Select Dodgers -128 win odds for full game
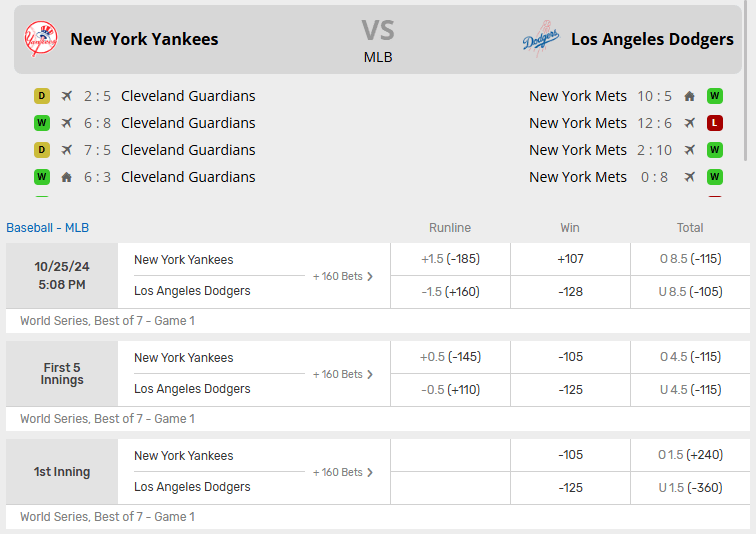The width and height of the screenshot is (756, 534). (x=570, y=291)
